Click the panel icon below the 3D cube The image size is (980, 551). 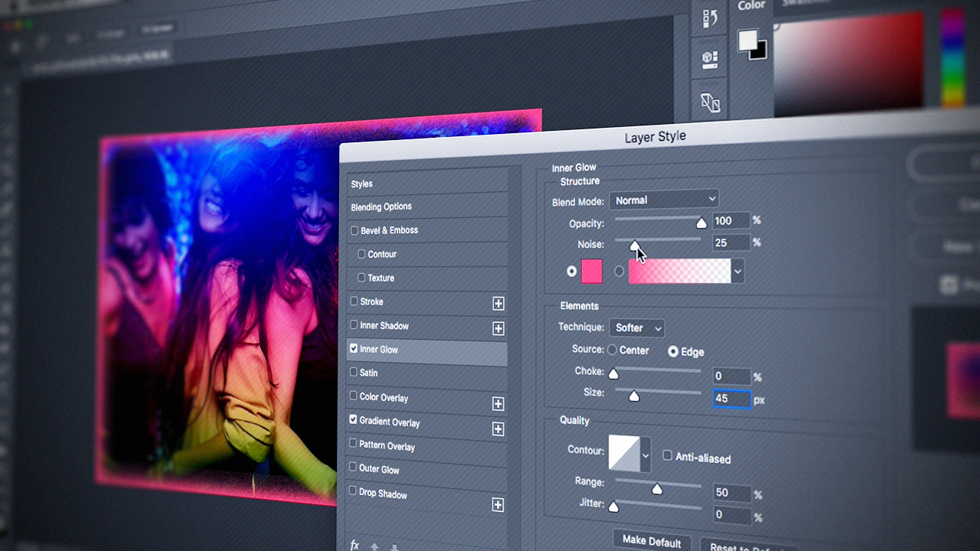click(710, 103)
